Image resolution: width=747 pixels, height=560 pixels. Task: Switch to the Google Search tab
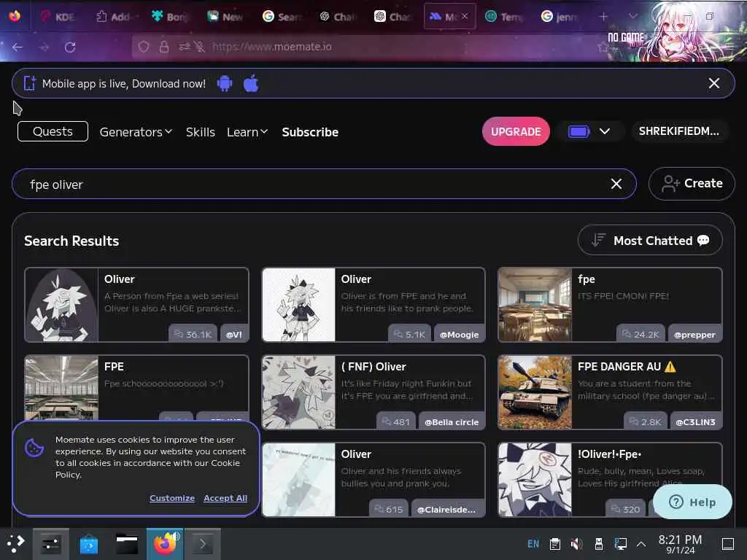282,17
